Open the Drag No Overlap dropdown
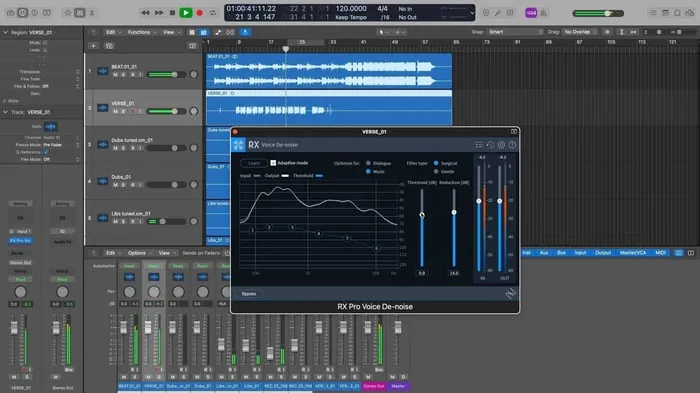This screenshot has height=393, width=700. 580,32
